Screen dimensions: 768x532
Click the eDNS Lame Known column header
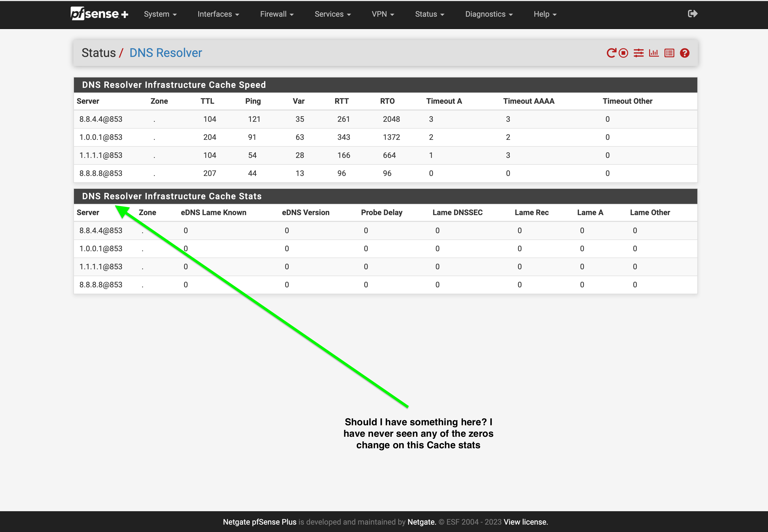214,212
